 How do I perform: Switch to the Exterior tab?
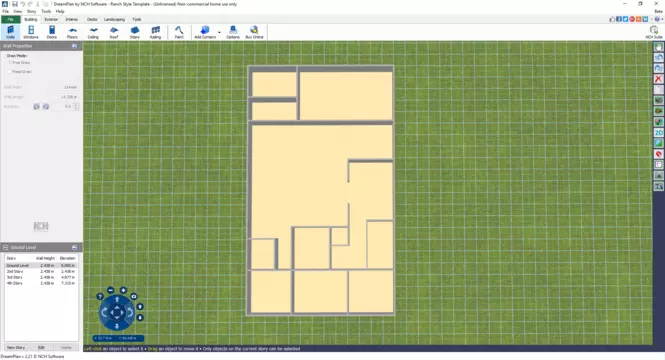click(x=51, y=20)
